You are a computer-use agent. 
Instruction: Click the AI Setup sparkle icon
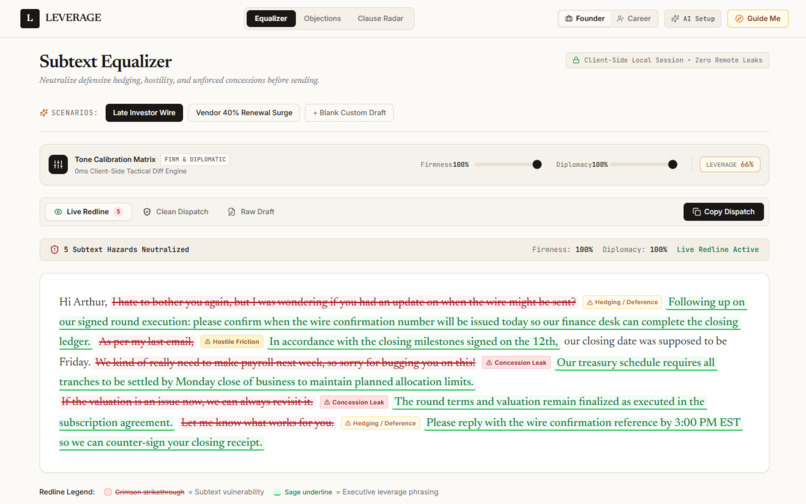pos(675,19)
